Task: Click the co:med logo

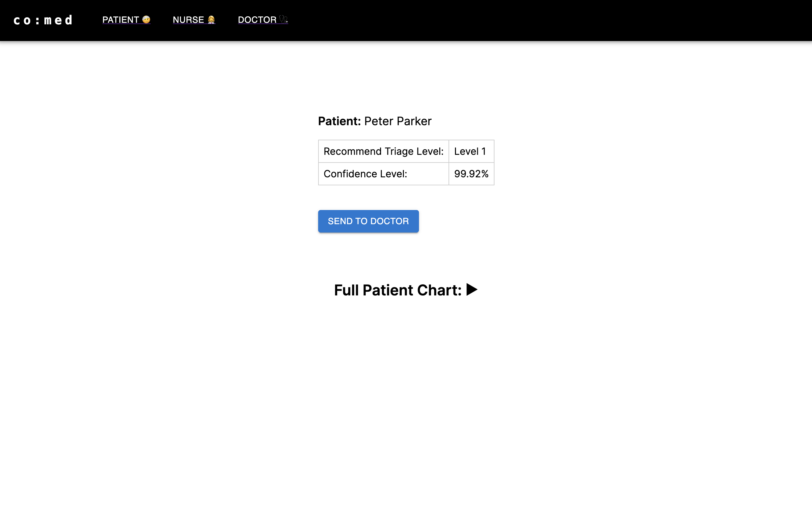Action: pos(43,20)
